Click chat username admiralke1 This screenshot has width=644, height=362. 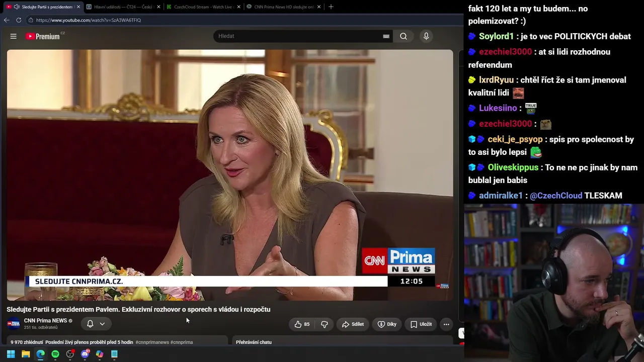pos(501,196)
